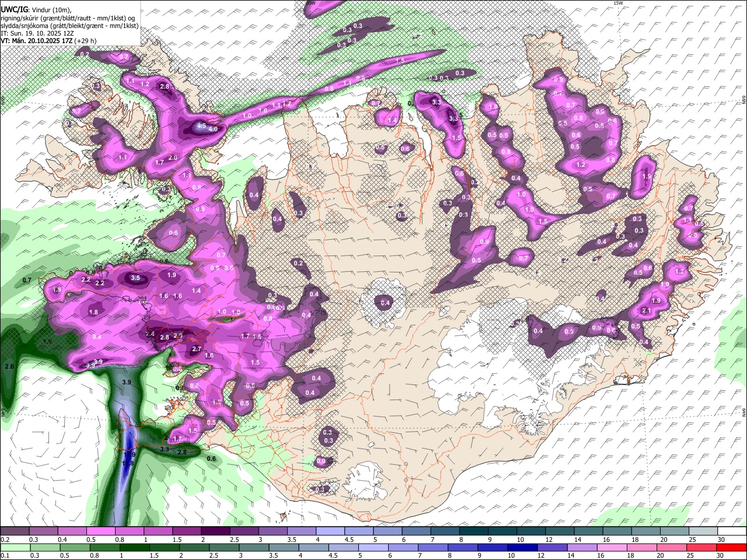The height and width of the screenshot is (560, 747).
Task: Click the 'rigning/skúrir (grænt/blátt/rautt - mm/1klst) og' line
Action: (68, 17)
